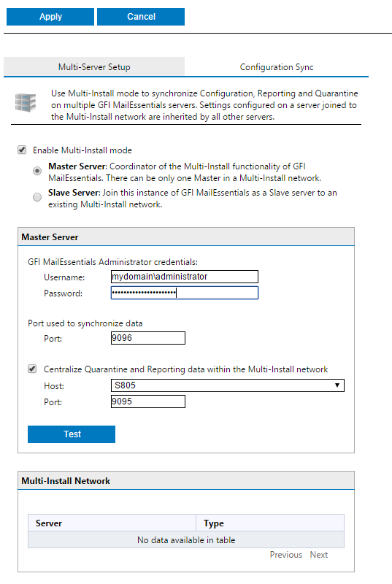Viewport: 392px width, 584px height.
Task: Click the quarantine Port field 9095
Action: click(147, 401)
